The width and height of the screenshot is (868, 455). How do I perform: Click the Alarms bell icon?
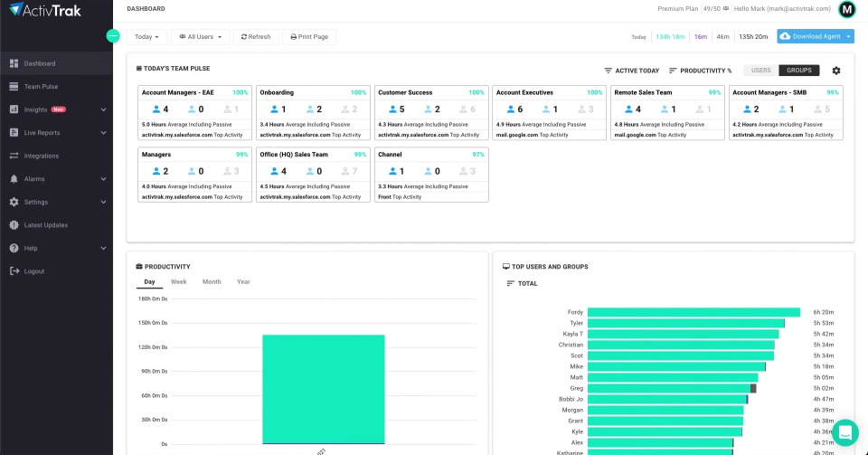(x=14, y=179)
